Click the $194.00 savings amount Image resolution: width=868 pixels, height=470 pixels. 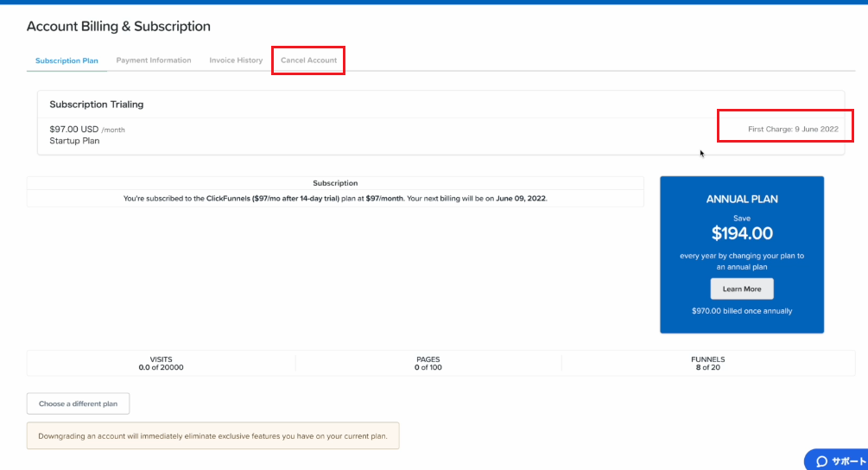[x=742, y=233]
